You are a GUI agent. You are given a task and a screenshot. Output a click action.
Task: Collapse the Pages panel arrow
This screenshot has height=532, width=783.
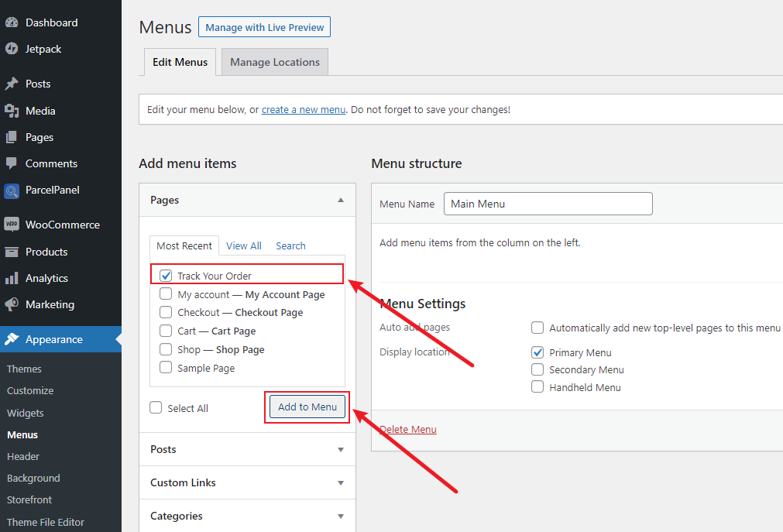point(341,200)
